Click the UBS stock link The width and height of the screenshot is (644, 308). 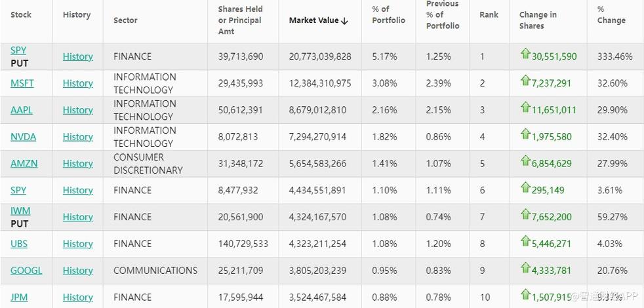[x=19, y=244]
